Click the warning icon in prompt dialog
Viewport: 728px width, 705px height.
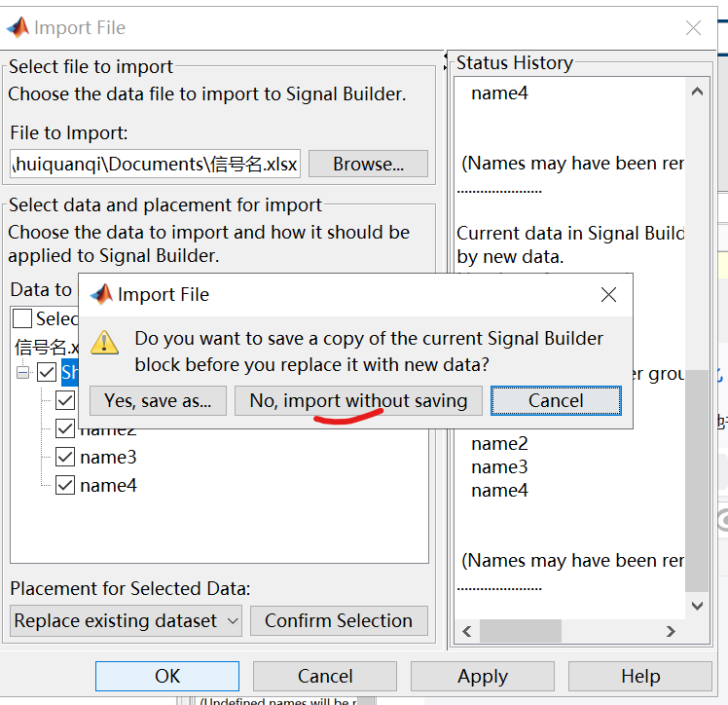(104, 343)
